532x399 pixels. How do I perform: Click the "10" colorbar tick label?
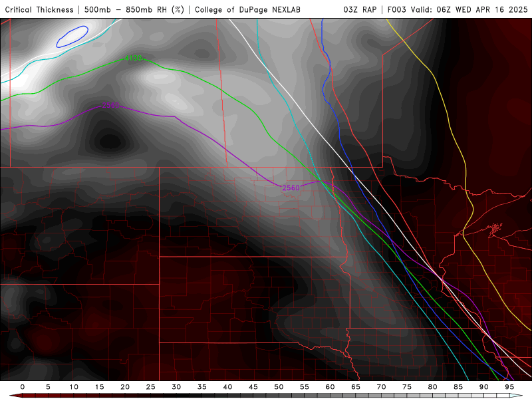pyautogui.click(x=74, y=387)
